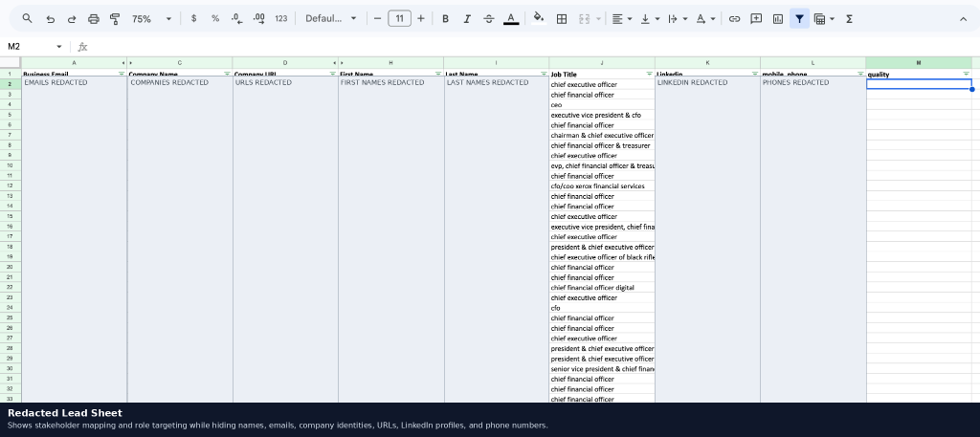Viewport: 980px width, 437px height.
Task: Open filter on First Name header
Action: (438, 74)
